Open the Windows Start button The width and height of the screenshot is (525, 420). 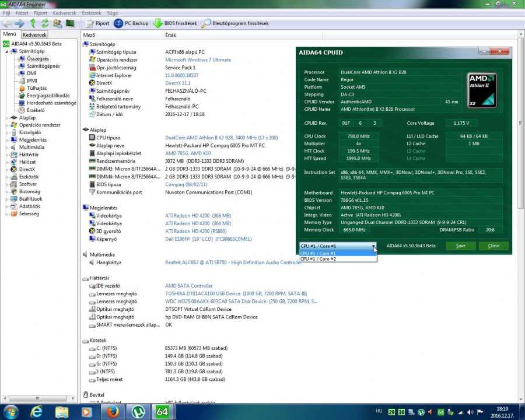10,412
